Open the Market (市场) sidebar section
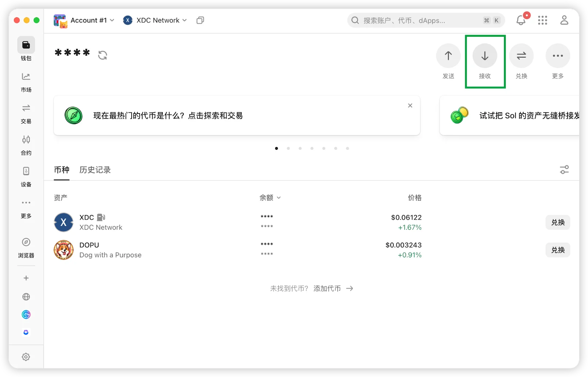Screen dimensions: 588x377 pos(26,81)
